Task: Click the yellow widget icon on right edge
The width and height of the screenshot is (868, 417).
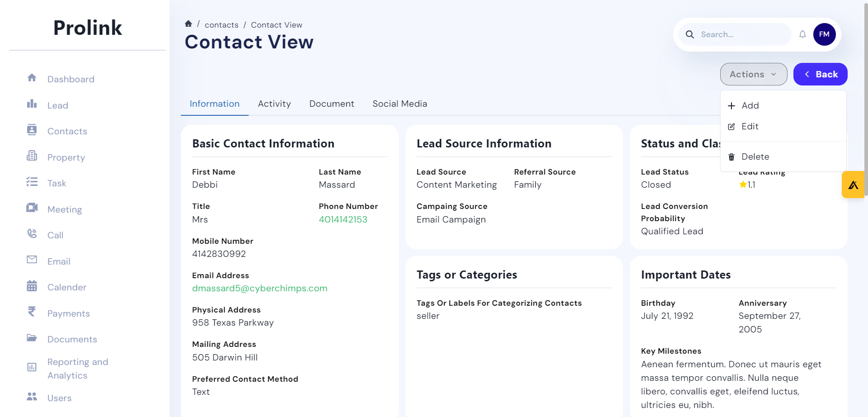Action: coord(854,184)
